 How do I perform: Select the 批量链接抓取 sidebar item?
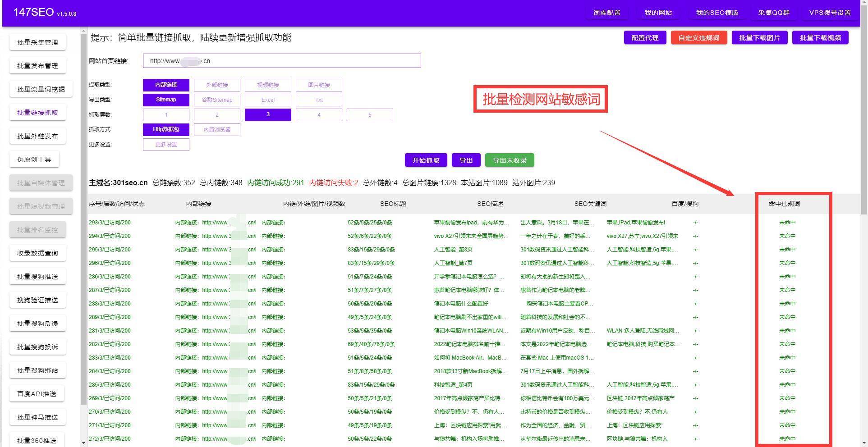coord(37,112)
